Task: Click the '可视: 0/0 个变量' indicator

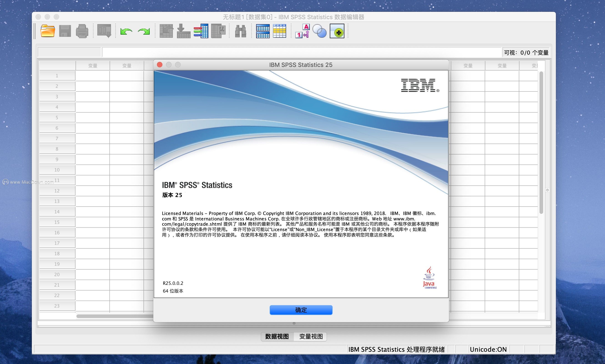Action: click(x=526, y=53)
